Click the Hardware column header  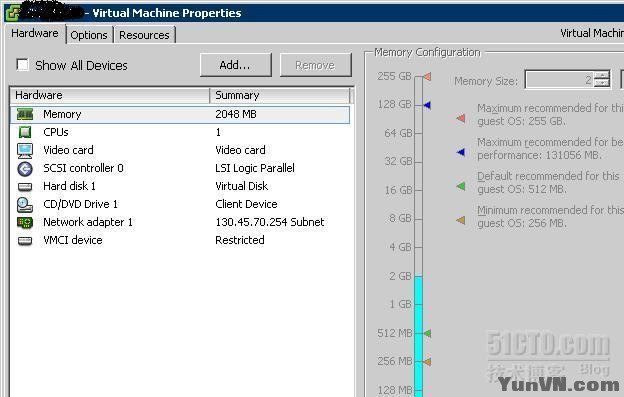[110, 95]
